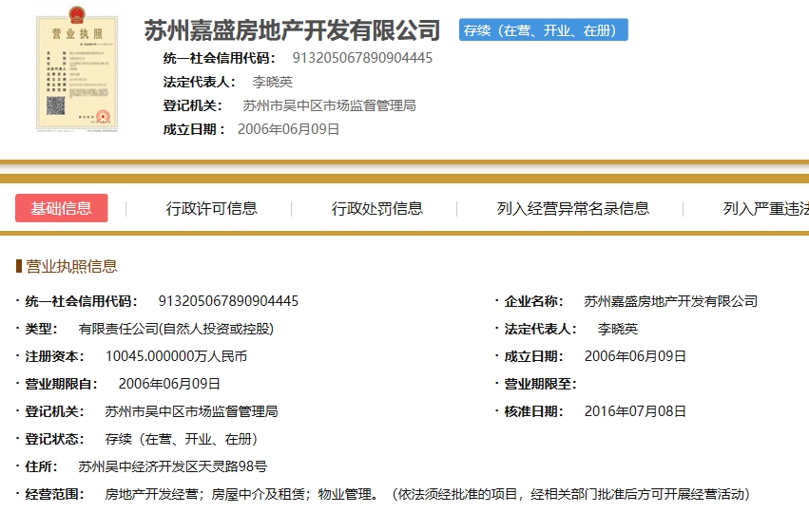Click the 经营范围 business scope description
This screenshot has height=532, width=809.
pos(427,494)
